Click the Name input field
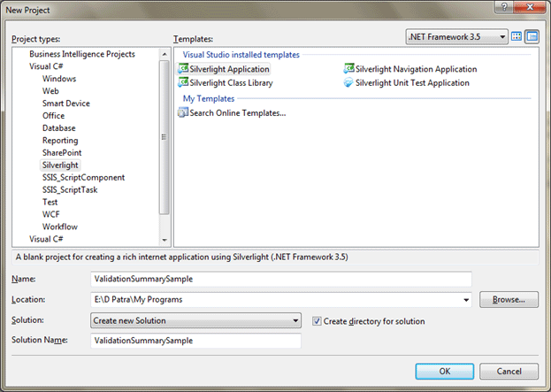 tap(281, 279)
